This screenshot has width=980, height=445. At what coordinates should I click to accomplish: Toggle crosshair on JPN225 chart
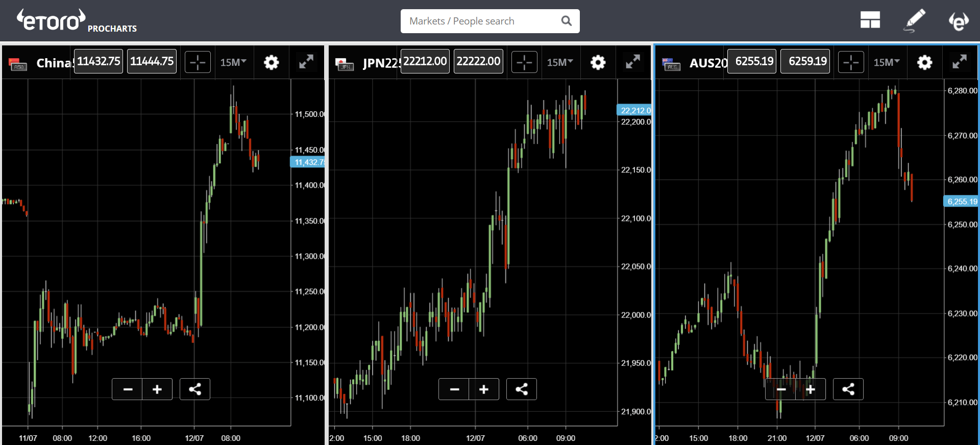524,62
